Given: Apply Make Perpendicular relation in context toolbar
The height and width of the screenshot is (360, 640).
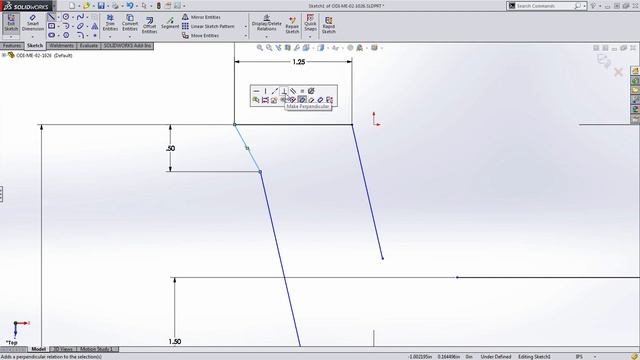Looking at the screenshot, I should coord(284,91).
